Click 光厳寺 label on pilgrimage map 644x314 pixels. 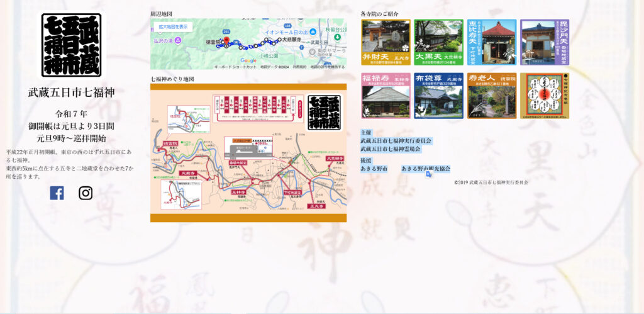pyautogui.click(x=187, y=174)
